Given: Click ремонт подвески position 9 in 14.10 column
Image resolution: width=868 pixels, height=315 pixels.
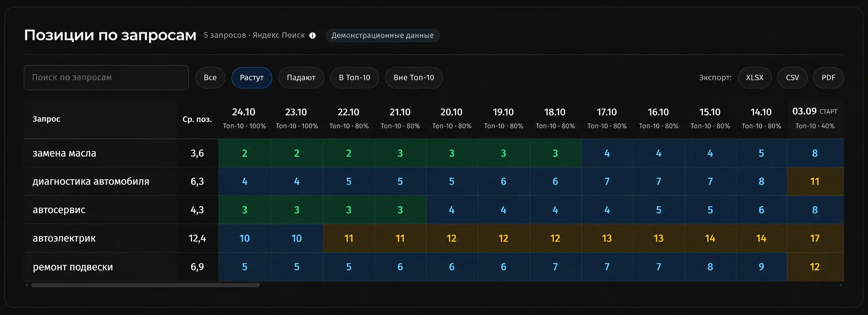Looking at the screenshot, I should [x=761, y=267].
